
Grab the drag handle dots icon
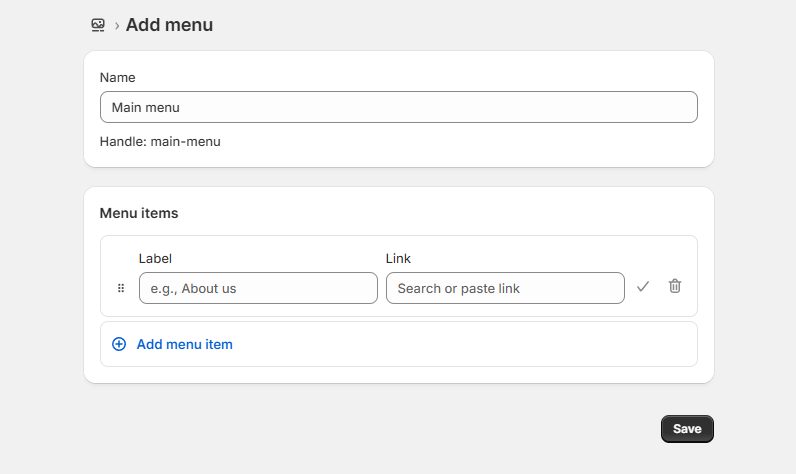click(x=121, y=288)
